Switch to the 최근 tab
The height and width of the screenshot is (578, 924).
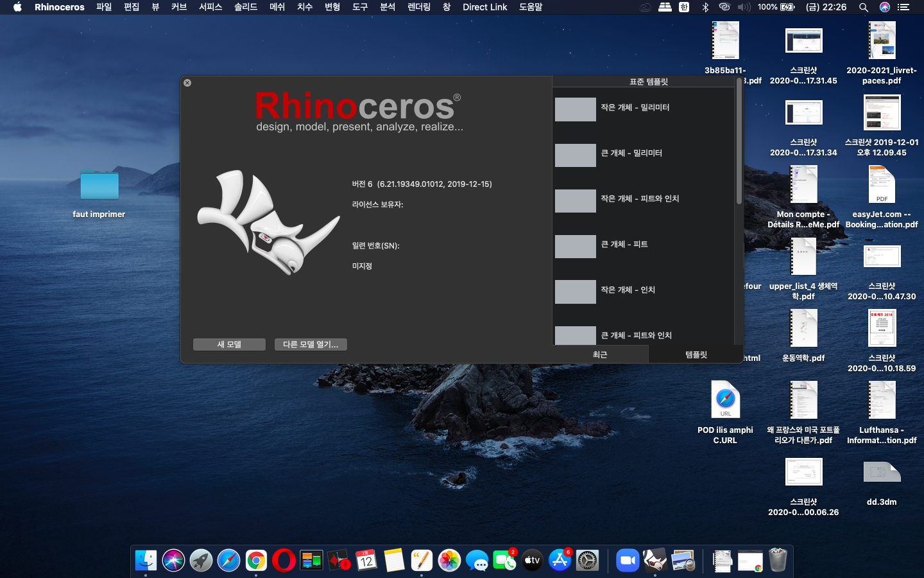[x=600, y=355]
